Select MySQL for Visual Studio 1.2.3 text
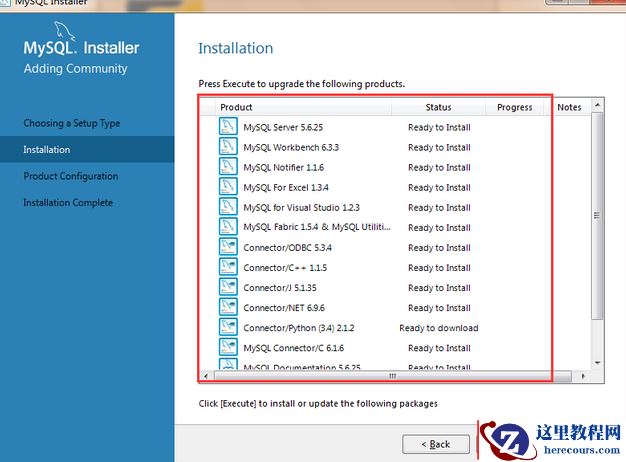The height and width of the screenshot is (462, 626). (x=301, y=208)
